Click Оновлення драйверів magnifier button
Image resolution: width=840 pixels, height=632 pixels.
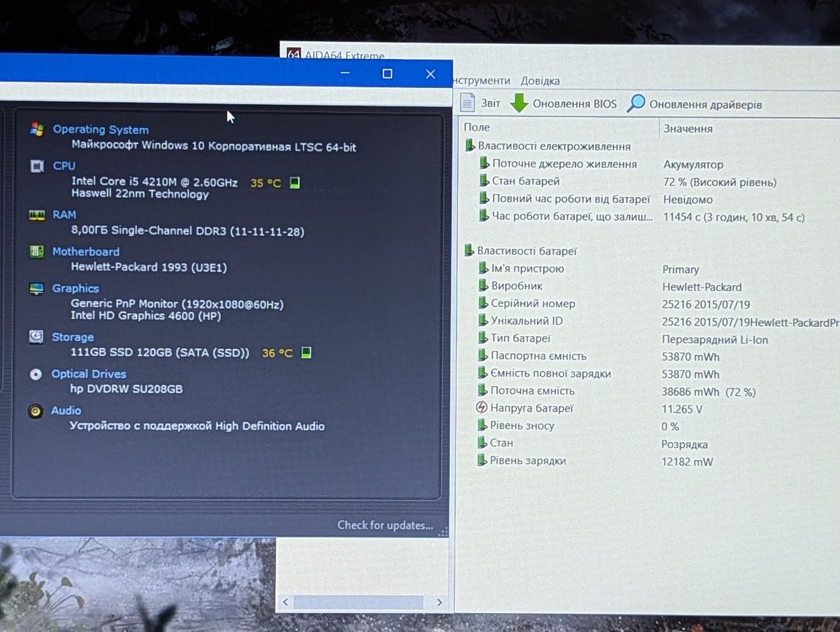coord(695,104)
